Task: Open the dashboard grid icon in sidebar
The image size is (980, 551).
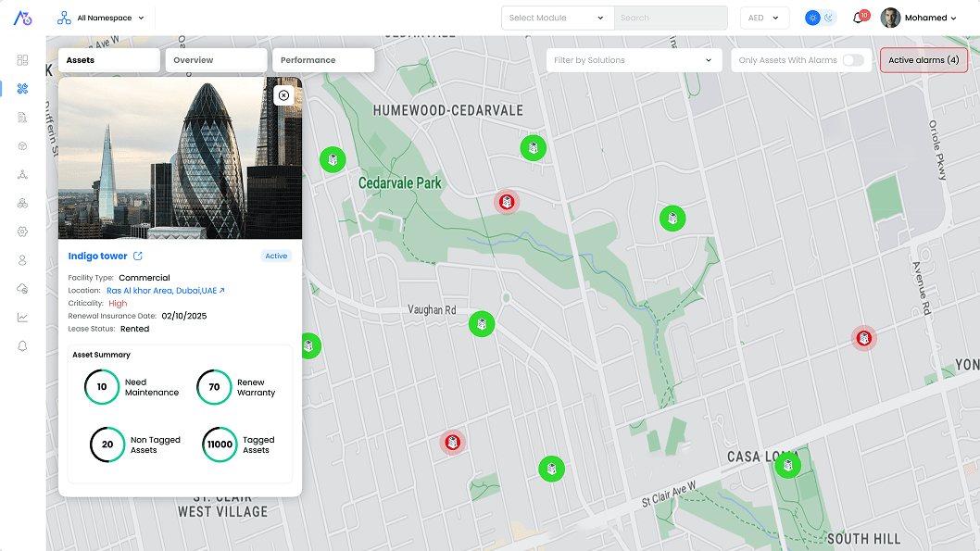Action: point(22,60)
